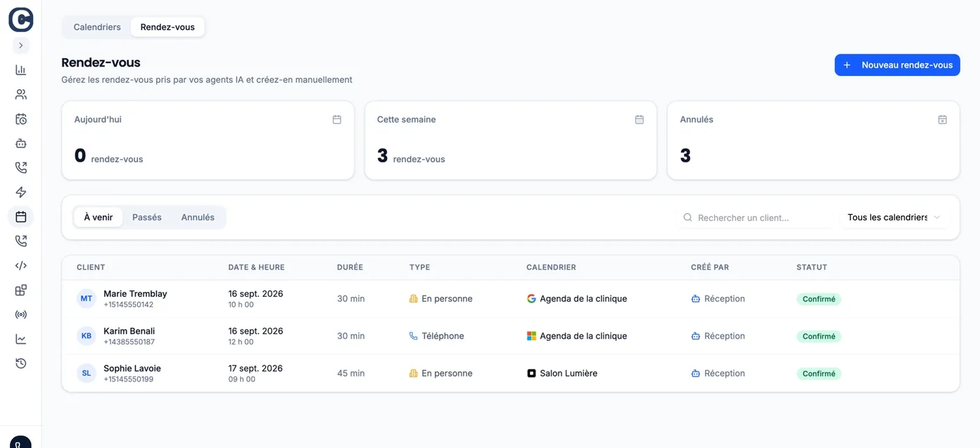This screenshot has height=448, width=980.
Task: Switch to the Calendriers tab
Action: pyautogui.click(x=97, y=27)
